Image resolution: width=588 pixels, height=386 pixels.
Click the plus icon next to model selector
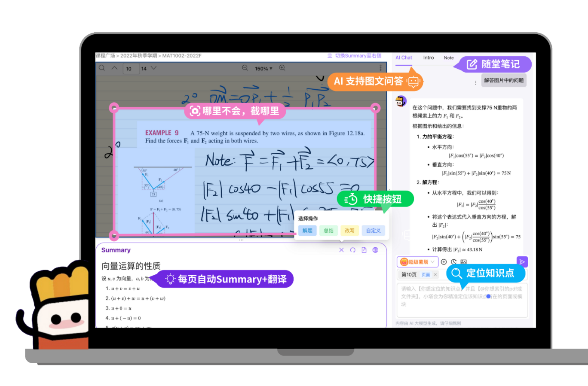point(444,261)
